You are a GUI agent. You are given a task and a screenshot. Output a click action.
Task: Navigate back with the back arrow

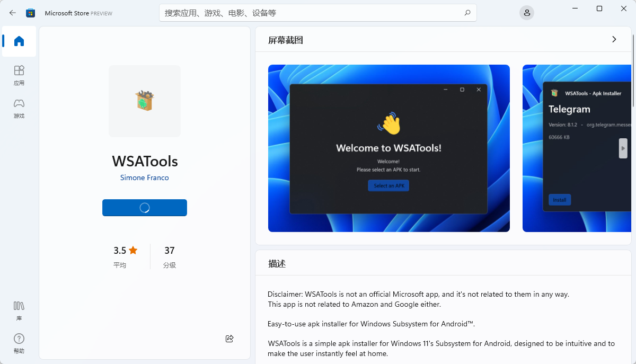pyautogui.click(x=12, y=12)
